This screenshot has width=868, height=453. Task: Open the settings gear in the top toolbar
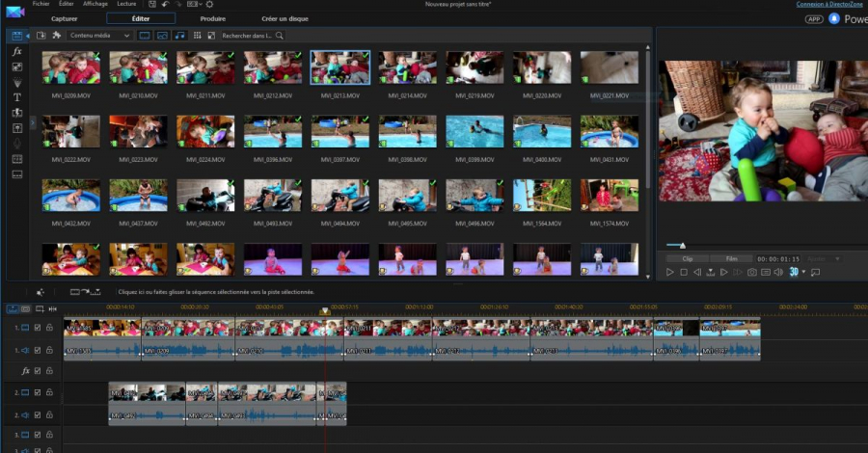coord(208,4)
